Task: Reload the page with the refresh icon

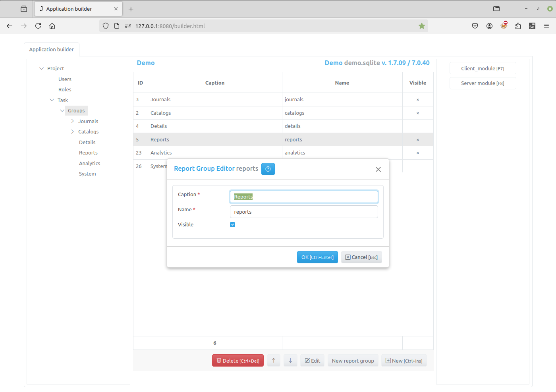Action: point(38,25)
